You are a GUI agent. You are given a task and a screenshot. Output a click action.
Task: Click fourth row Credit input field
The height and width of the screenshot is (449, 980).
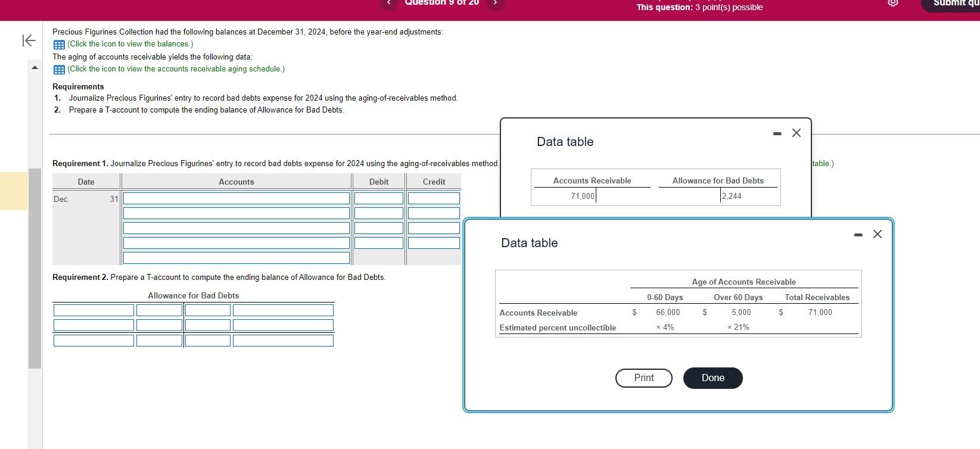click(x=434, y=243)
